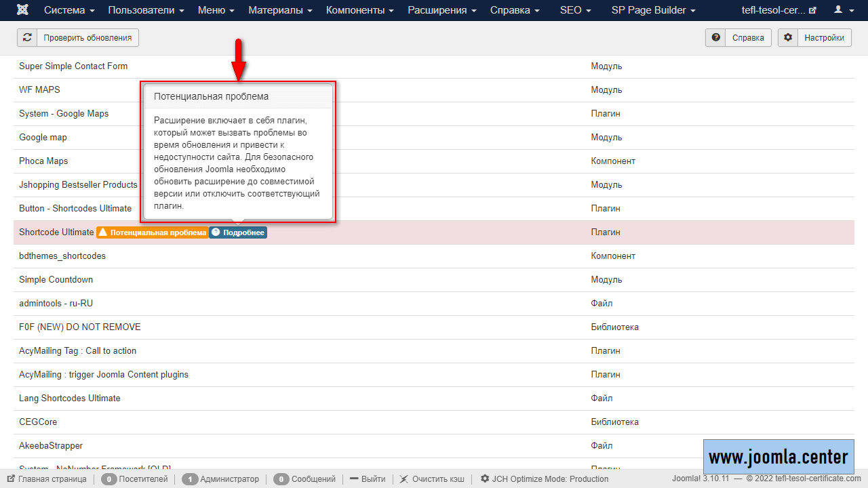Click the refresh icon beside Проверить обновления
The image size is (868, 488).
tap(27, 38)
